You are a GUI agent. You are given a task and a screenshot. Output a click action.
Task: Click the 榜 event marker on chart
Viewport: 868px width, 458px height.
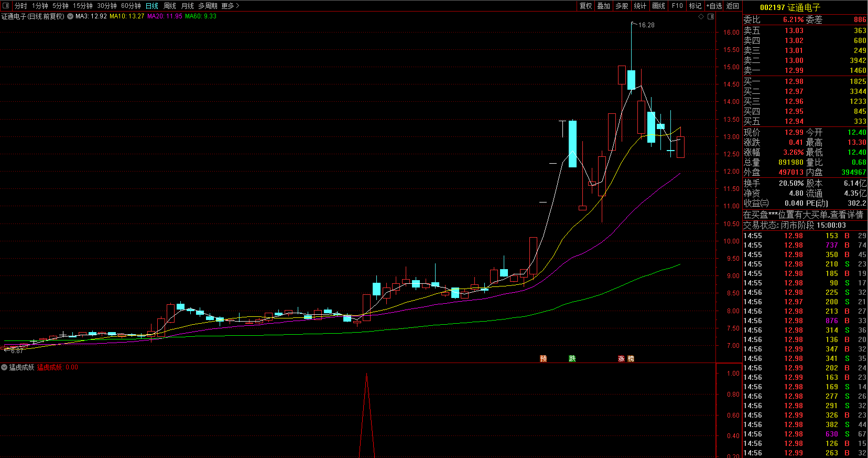631,359
